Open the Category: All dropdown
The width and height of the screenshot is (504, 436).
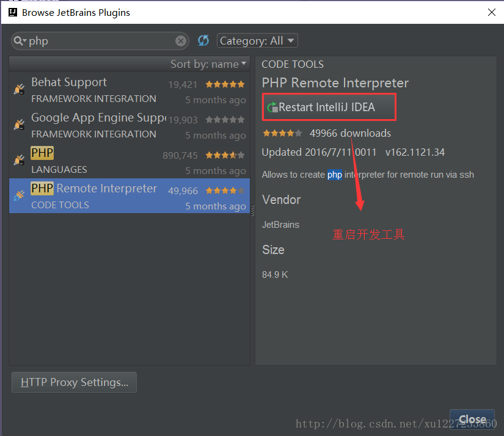pyautogui.click(x=257, y=40)
